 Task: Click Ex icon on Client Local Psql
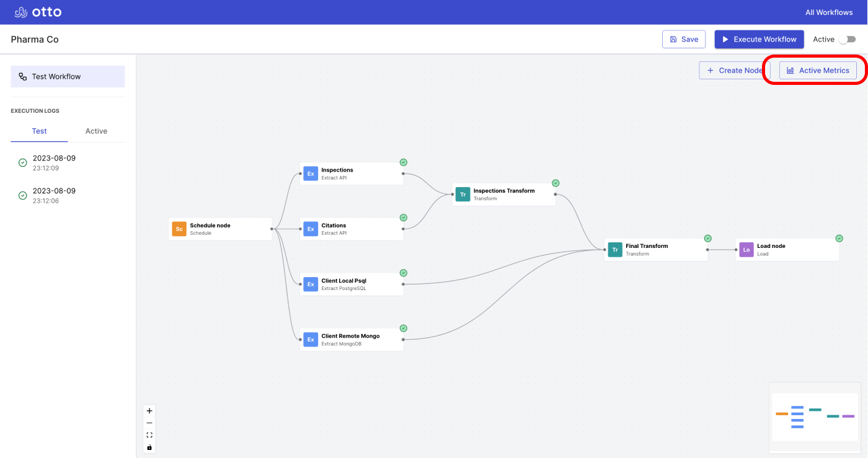click(x=311, y=284)
